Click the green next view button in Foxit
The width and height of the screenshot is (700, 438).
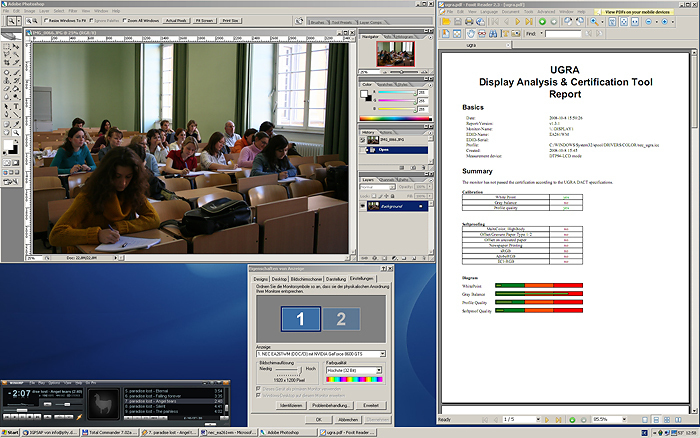pos(542,21)
